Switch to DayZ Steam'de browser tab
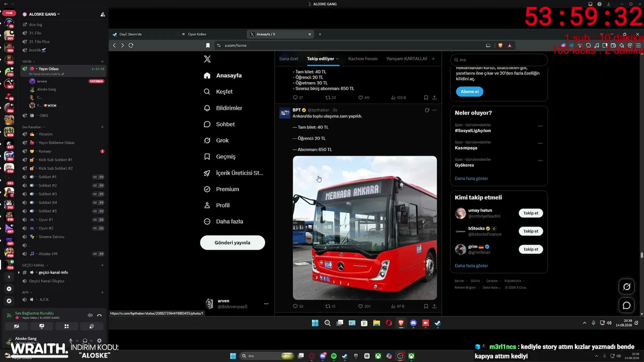644x362 pixels. point(144,34)
